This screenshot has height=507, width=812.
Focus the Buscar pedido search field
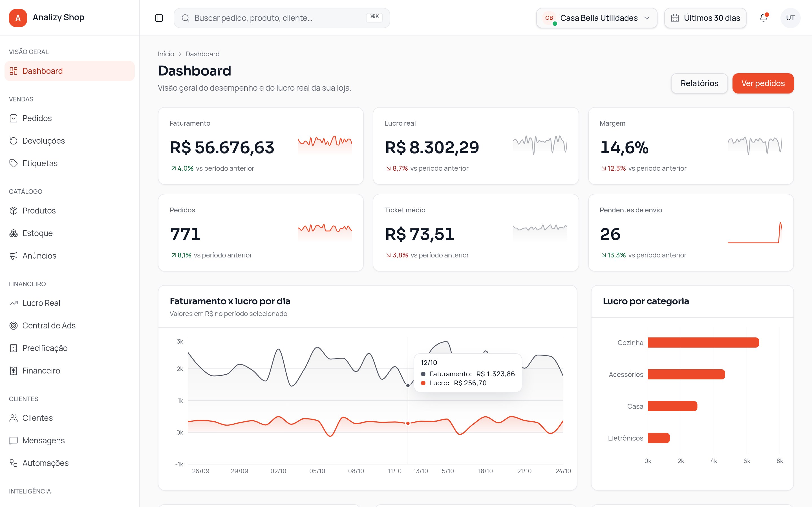tap(282, 18)
